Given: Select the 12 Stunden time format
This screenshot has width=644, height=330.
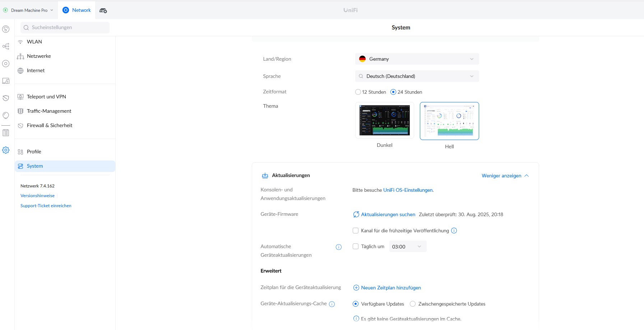Looking at the screenshot, I should [358, 92].
